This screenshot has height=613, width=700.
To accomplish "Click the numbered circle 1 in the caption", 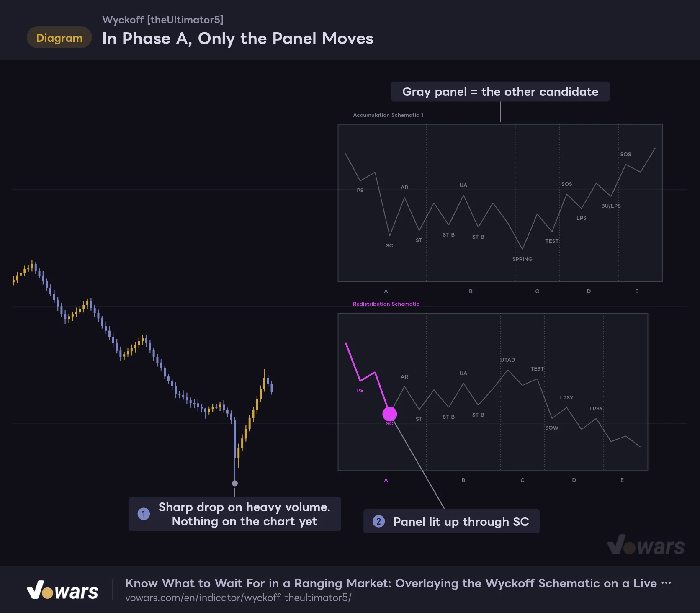I will tap(144, 514).
